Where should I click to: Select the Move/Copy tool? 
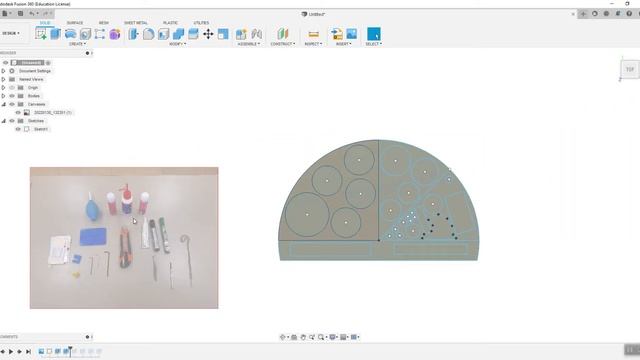click(208, 34)
